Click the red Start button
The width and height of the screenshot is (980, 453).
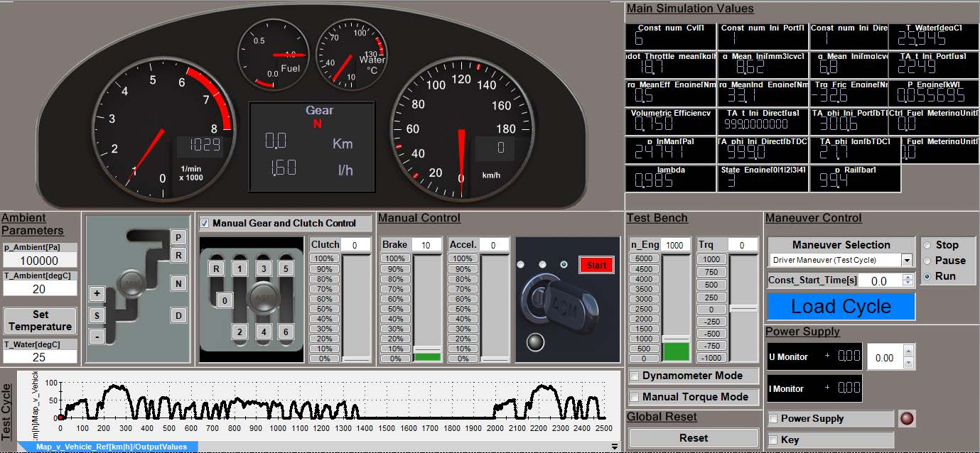pyautogui.click(x=596, y=265)
